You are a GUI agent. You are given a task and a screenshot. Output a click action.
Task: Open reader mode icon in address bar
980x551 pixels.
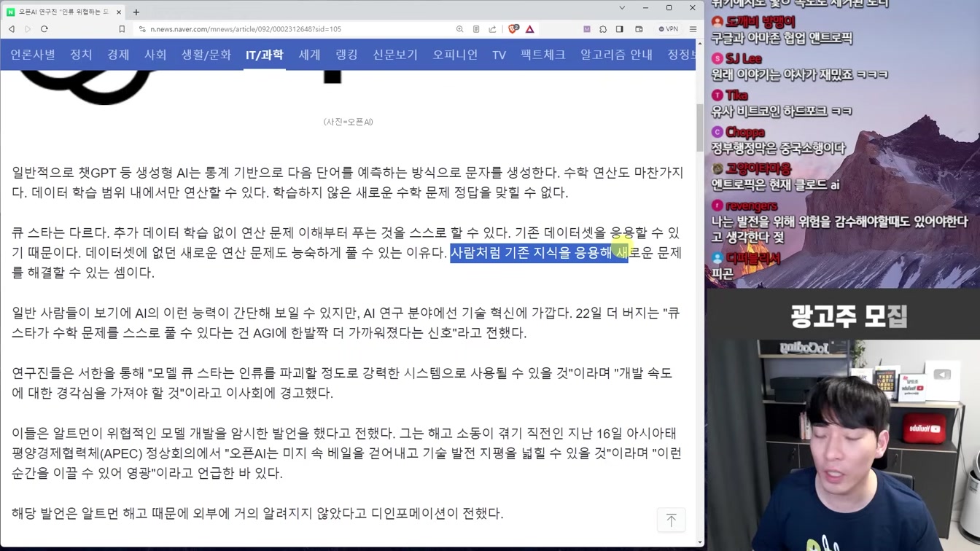coord(476,29)
